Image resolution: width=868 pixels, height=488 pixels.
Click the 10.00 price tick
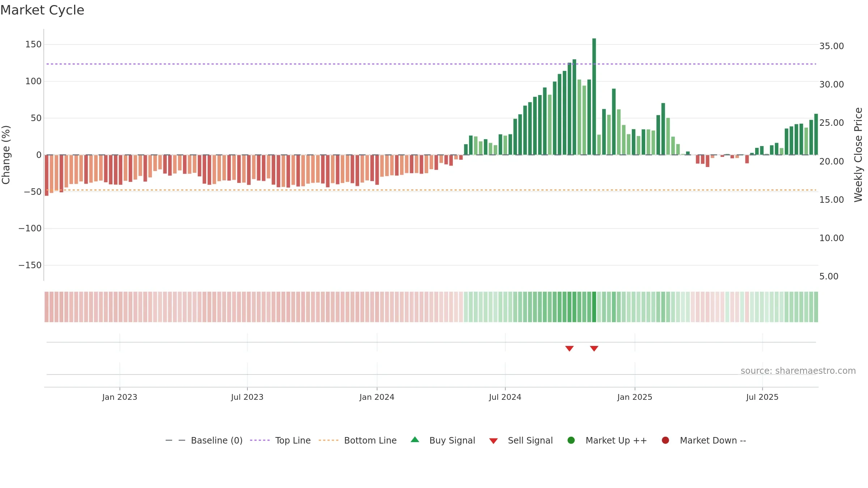(831, 238)
